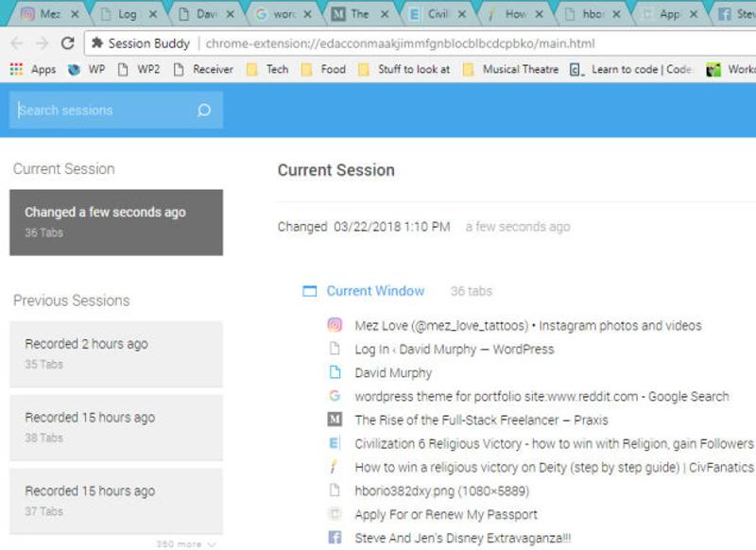Close the Dav browser tab

(231, 14)
